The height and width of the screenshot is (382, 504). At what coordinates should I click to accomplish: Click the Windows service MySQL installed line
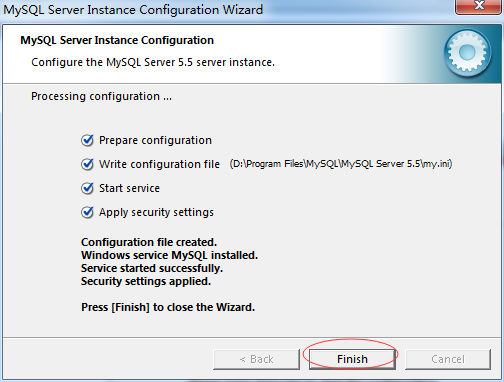[169, 255]
